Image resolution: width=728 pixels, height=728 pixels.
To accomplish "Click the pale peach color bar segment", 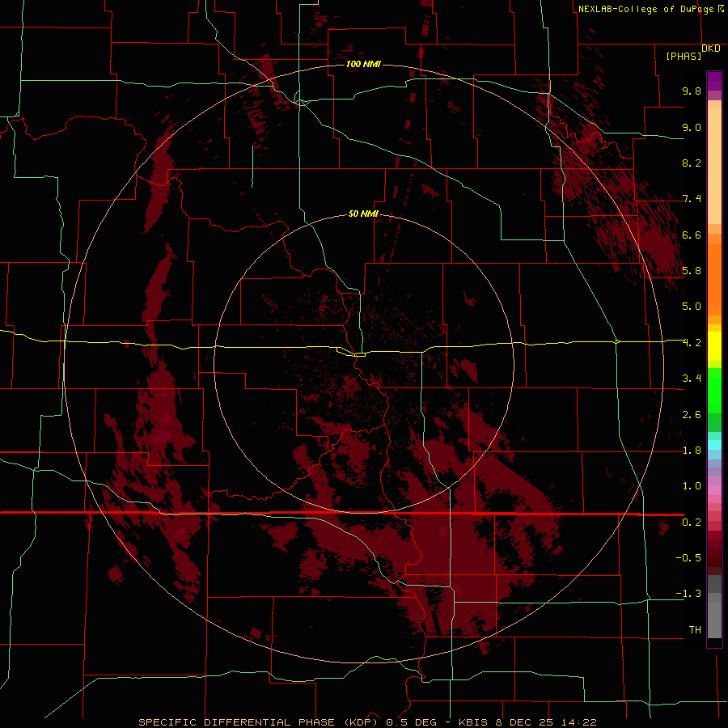I will [714, 166].
